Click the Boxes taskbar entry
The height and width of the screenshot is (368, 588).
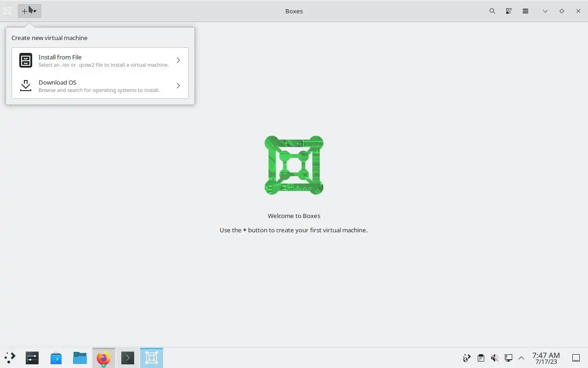pyautogui.click(x=152, y=358)
